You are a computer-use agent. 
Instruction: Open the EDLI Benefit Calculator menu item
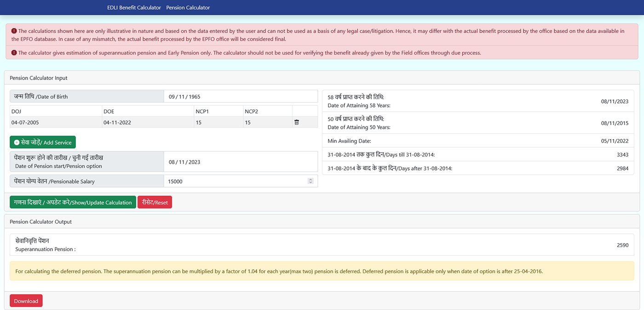tap(134, 7)
